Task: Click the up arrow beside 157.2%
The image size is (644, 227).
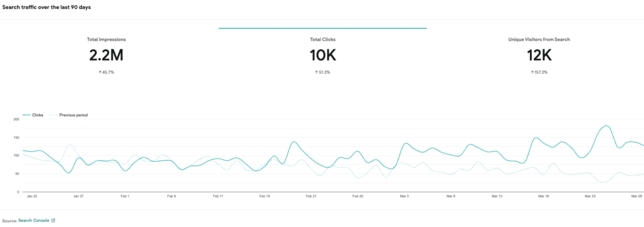Action: coord(532,72)
